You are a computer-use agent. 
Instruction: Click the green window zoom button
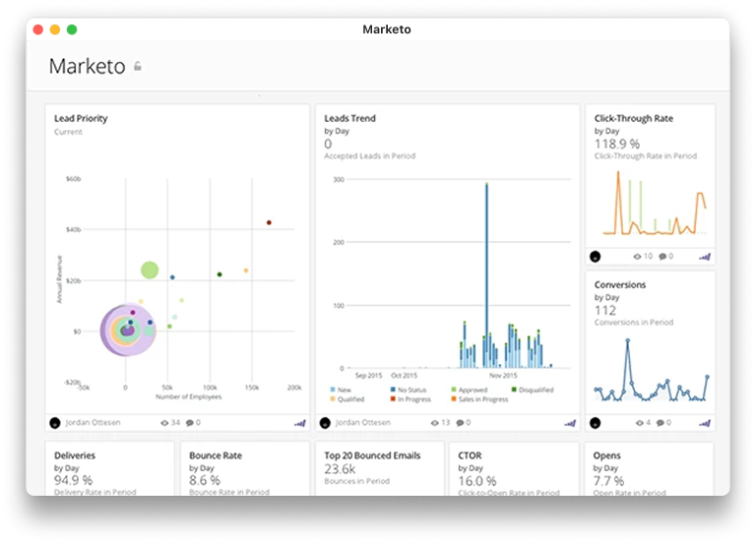pyautogui.click(x=72, y=30)
